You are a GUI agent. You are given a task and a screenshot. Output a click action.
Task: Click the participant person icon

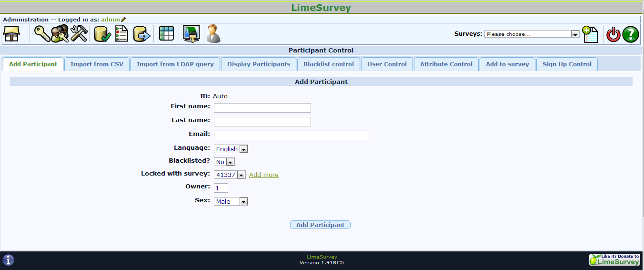click(213, 34)
